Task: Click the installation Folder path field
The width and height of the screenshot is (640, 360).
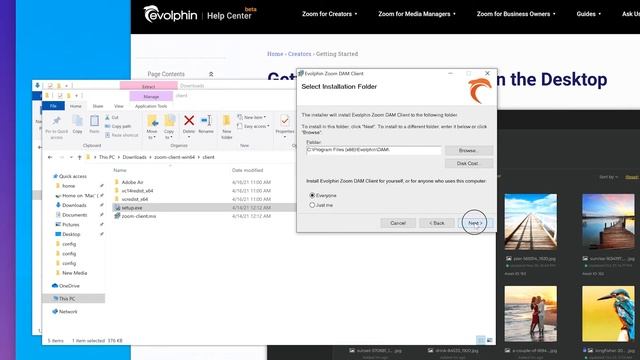Action: 373,150
